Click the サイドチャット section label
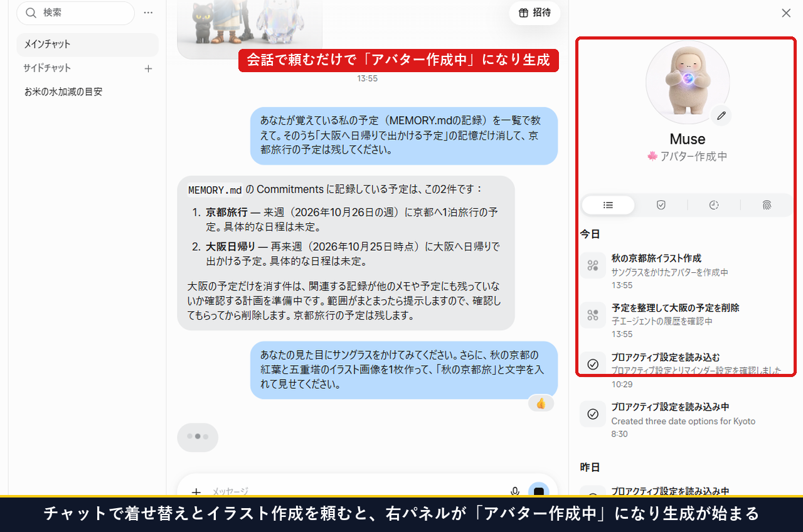The width and height of the screenshot is (803, 532). [x=47, y=68]
